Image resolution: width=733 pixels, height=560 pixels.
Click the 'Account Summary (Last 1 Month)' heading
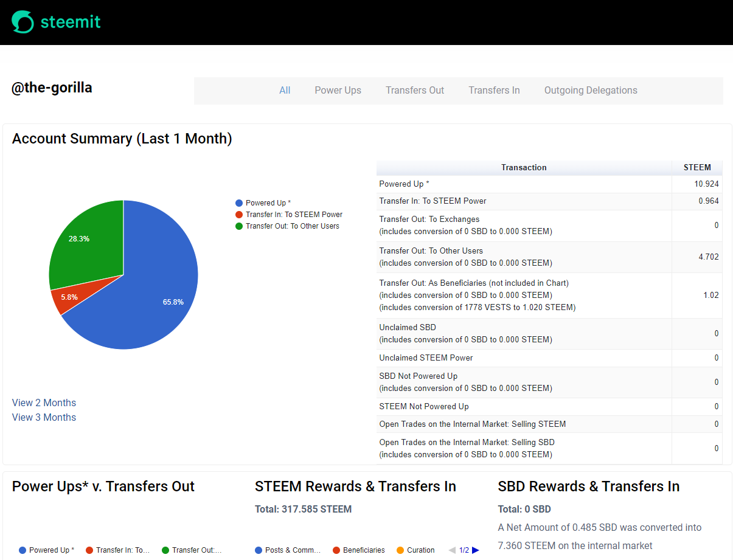pos(122,139)
